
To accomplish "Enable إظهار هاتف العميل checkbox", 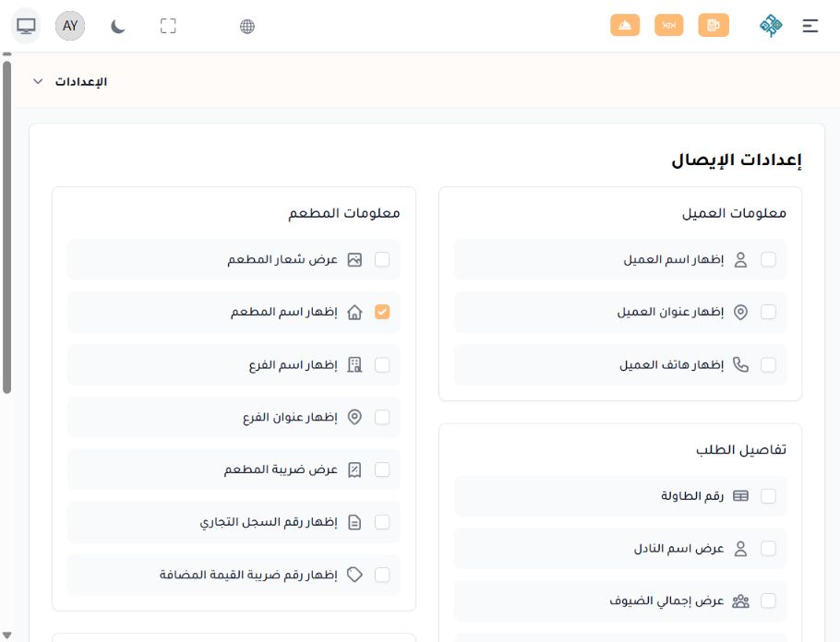I will (768, 364).
